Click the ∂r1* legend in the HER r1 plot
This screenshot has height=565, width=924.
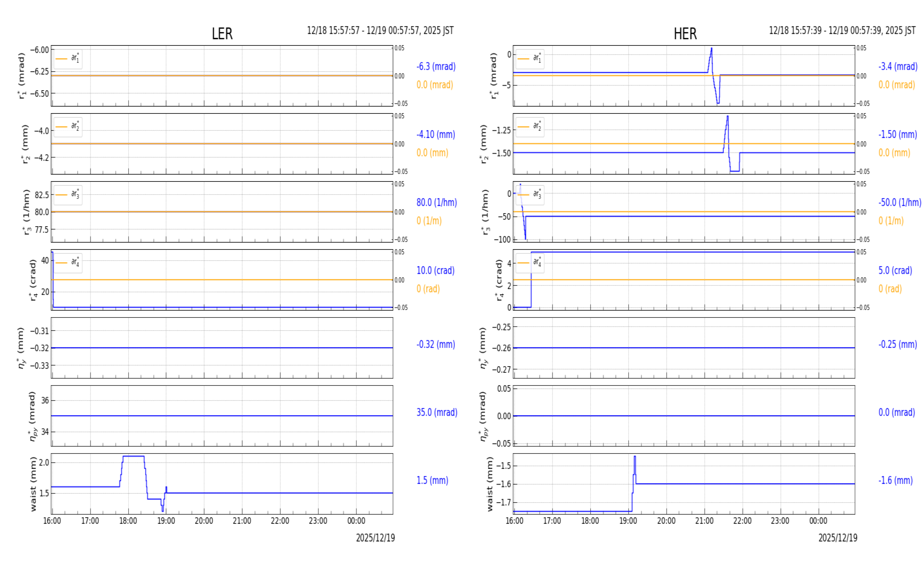click(x=530, y=59)
